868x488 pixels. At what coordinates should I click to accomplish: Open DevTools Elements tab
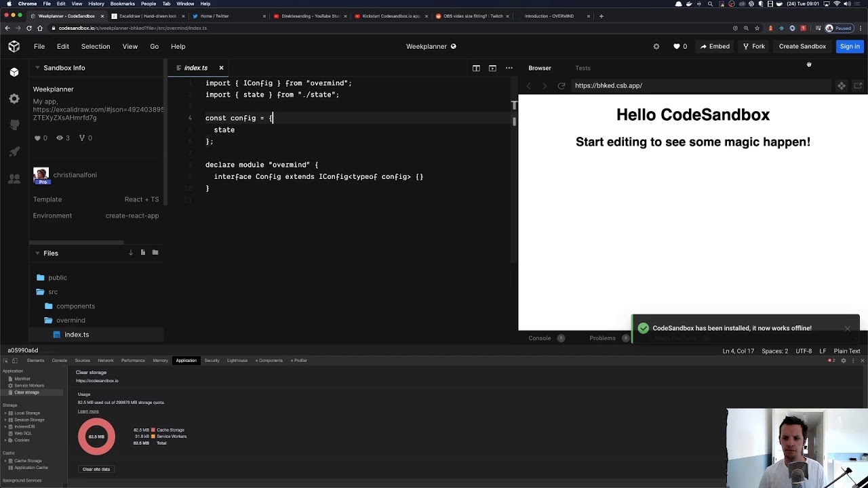pos(35,361)
